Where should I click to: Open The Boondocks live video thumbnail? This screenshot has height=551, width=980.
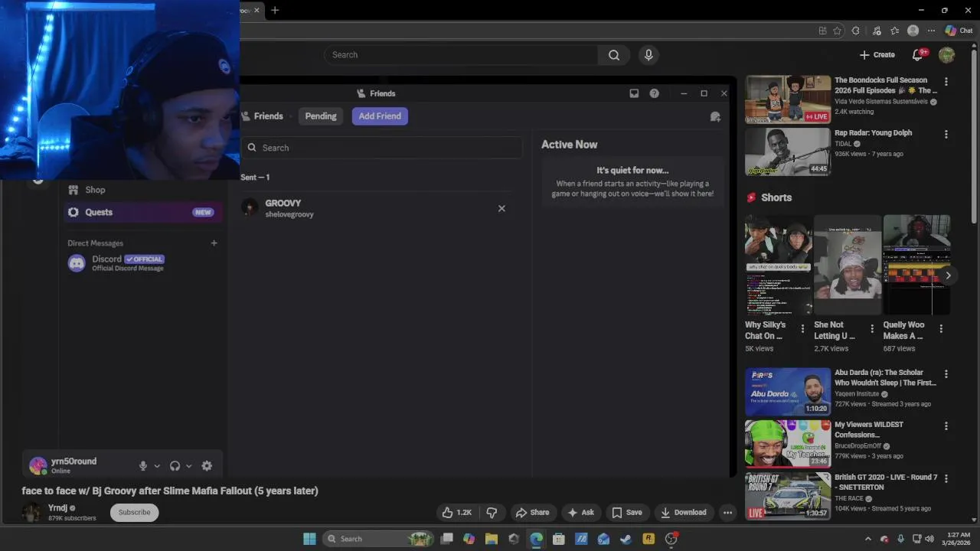point(788,99)
